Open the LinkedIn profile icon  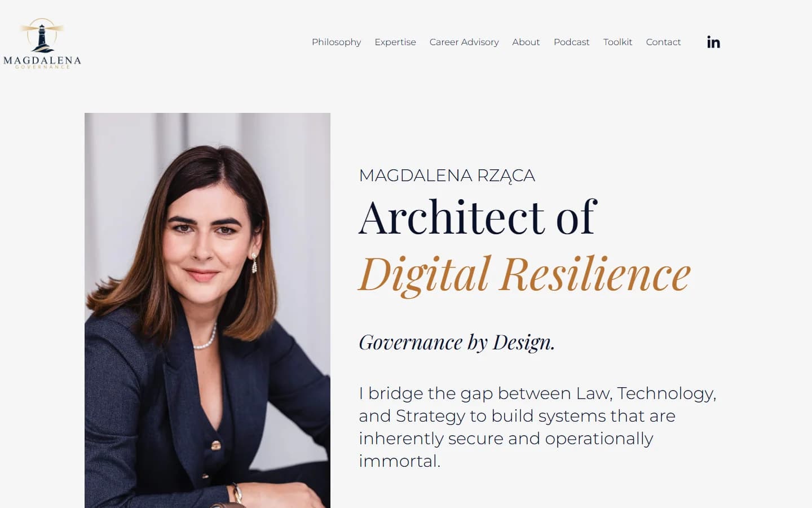(713, 42)
